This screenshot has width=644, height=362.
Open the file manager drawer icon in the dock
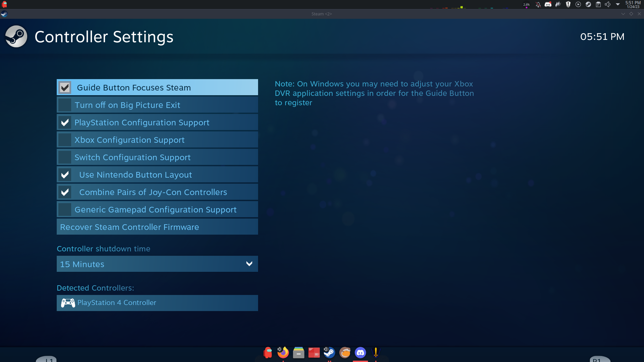pyautogui.click(x=299, y=353)
